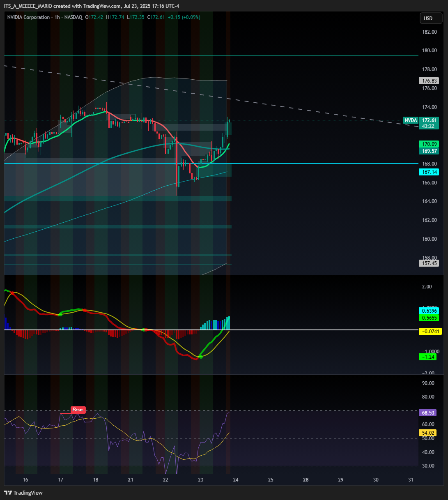Screen dimensions: 448x500
Task: Click the NVIDIA Corporation symbol title
Action: [29, 17]
